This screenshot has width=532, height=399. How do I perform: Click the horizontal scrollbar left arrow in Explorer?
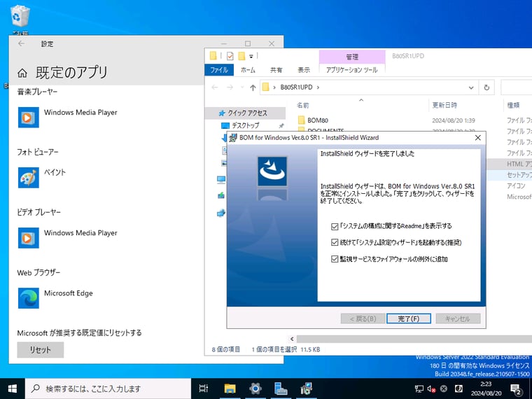pos(292,339)
